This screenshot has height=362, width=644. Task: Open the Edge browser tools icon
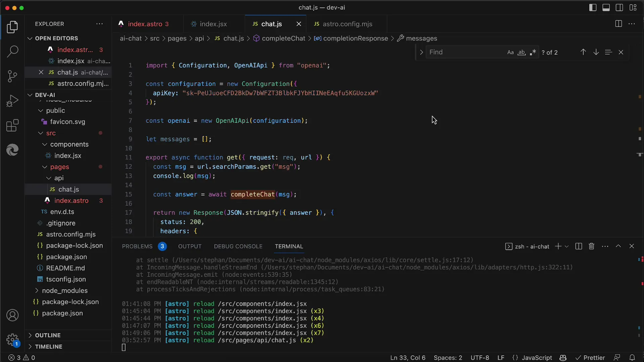[12, 150]
